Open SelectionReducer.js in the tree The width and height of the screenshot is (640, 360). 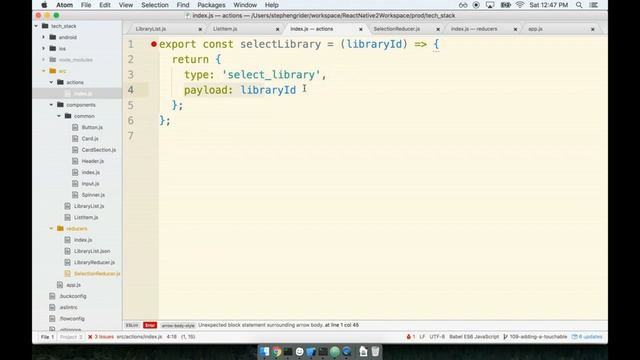[x=97, y=273]
